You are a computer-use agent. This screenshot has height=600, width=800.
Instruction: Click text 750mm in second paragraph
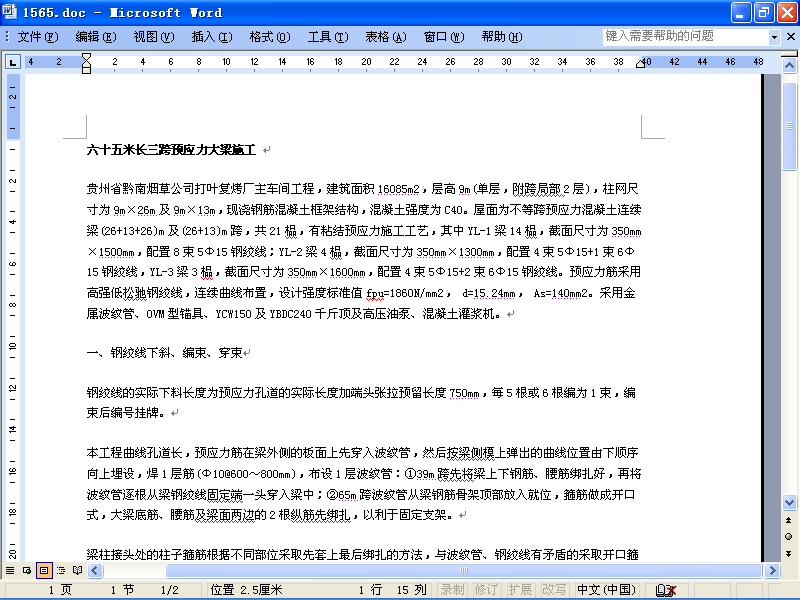464,393
